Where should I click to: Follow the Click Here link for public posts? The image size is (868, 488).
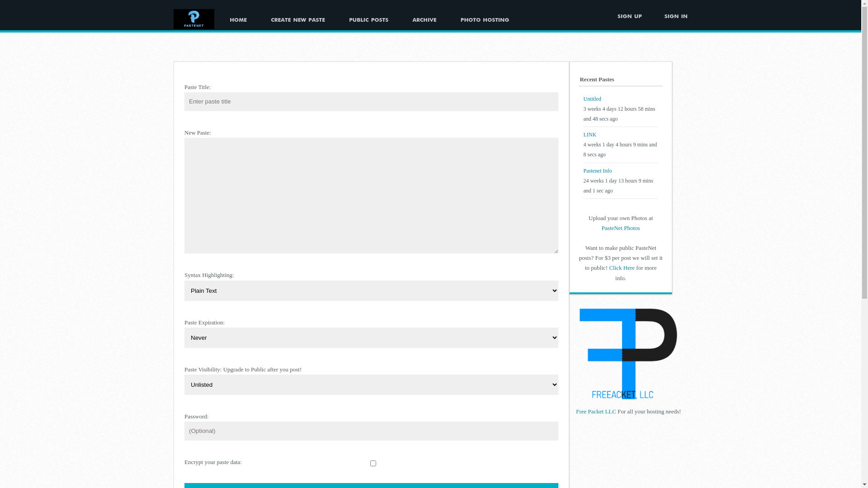pos(622,268)
